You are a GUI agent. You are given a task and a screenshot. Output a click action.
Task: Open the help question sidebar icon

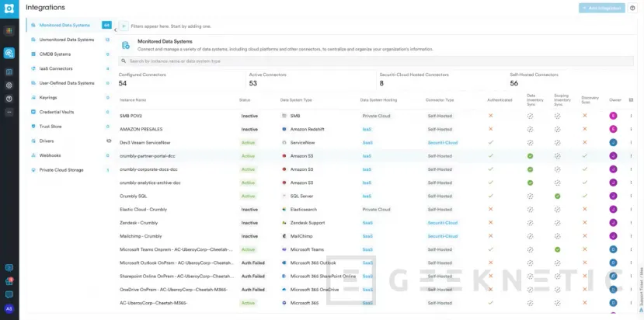point(9,99)
